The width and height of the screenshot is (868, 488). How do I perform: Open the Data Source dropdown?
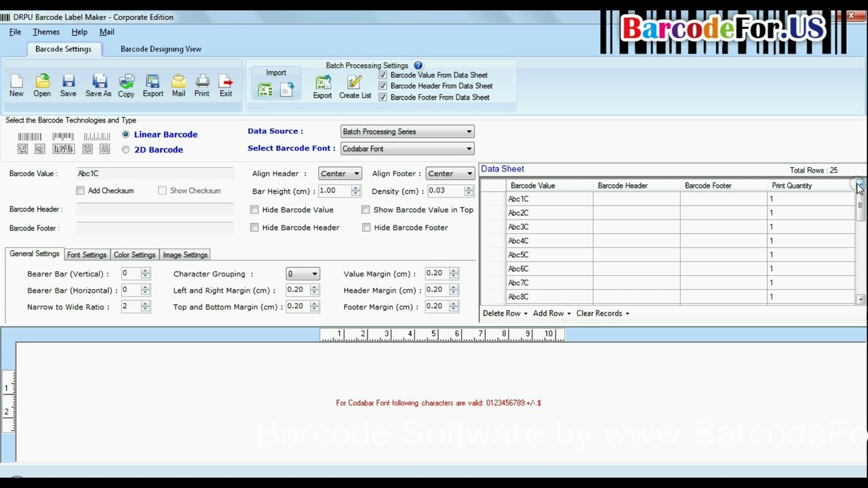[x=408, y=131]
